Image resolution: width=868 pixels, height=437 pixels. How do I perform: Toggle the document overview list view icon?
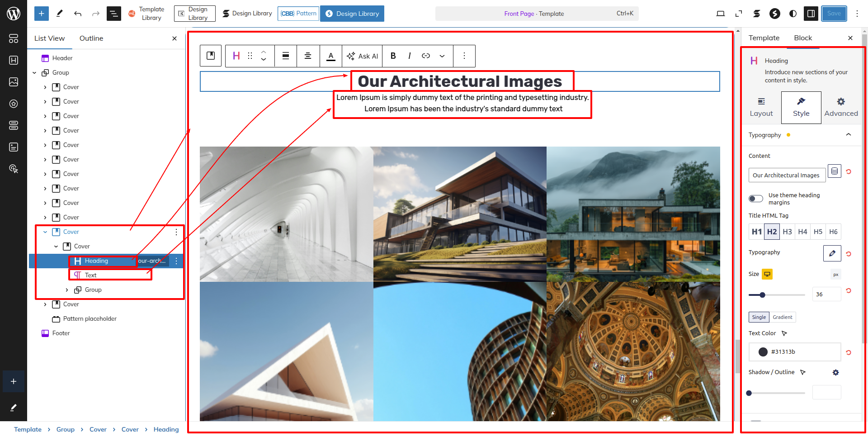pos(113,14)
